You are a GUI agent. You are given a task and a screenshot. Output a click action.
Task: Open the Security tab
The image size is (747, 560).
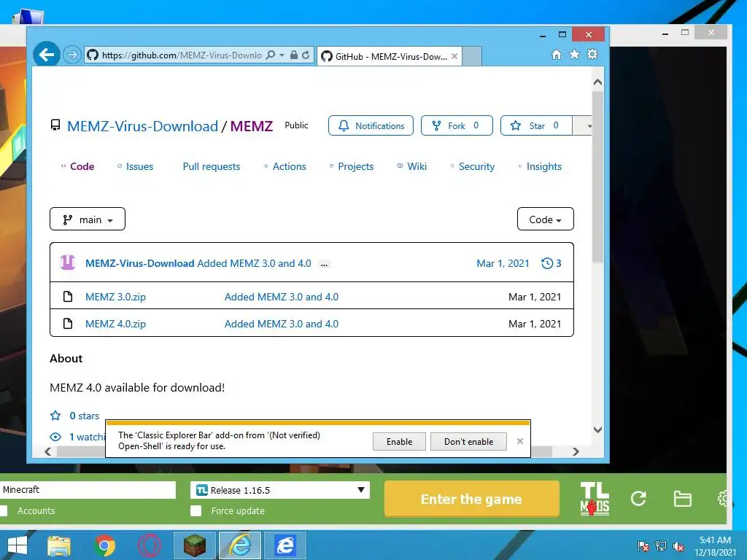(473, 166)
